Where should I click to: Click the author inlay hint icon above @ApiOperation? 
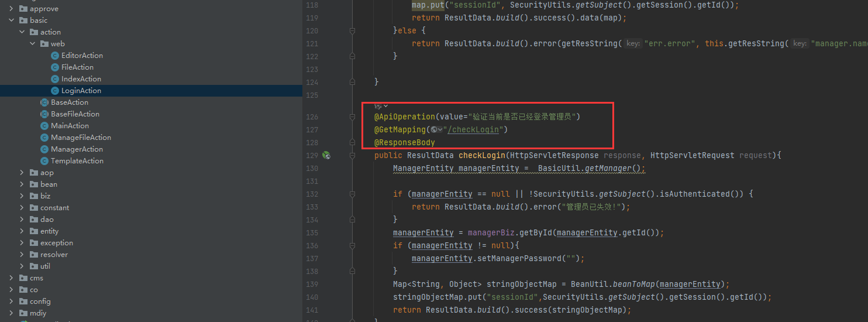point(378,106)
